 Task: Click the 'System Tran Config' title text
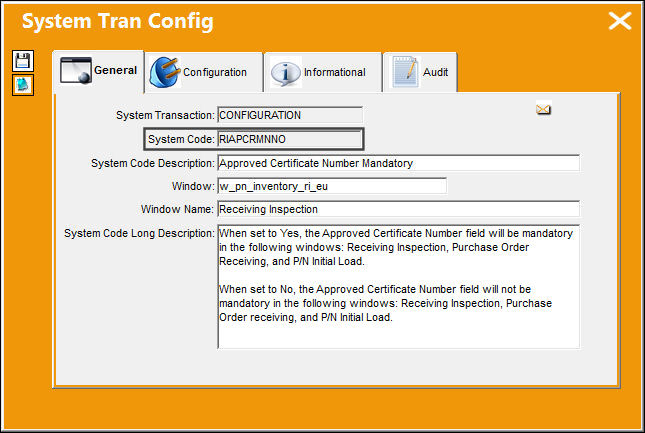(x=118, y=21)
